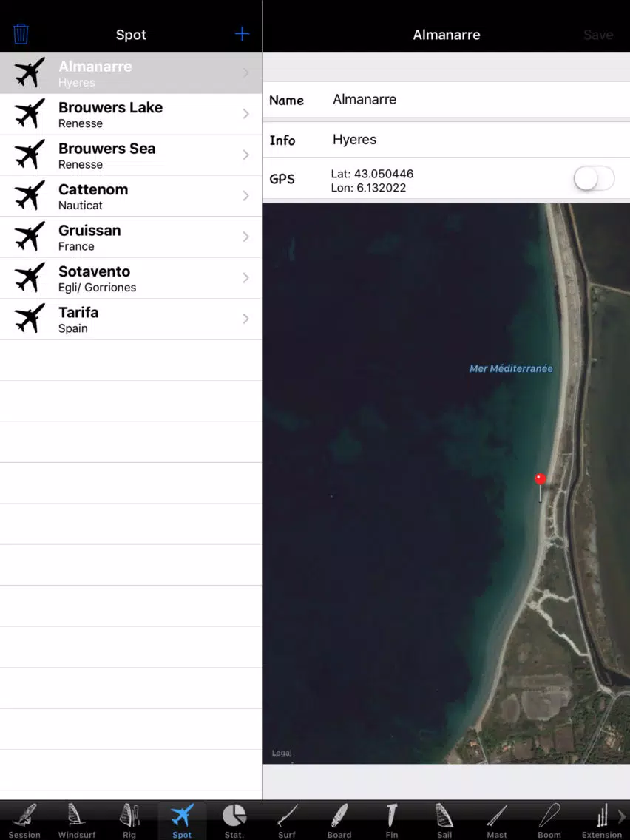Expand the Cattenom row chevron
The height and width of the screenshot is (840, 630).
[x=246, y=195]
